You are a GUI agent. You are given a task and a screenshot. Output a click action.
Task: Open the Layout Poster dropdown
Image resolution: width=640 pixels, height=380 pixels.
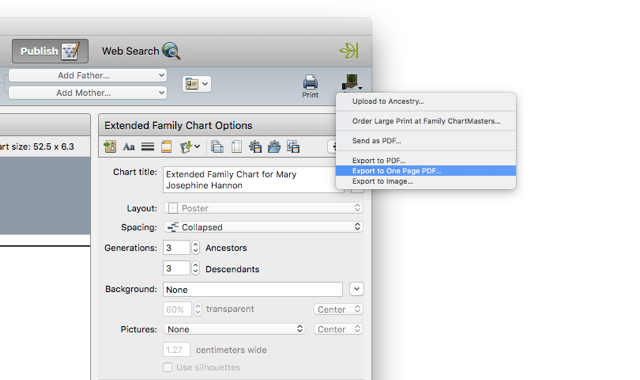(263, 208)
